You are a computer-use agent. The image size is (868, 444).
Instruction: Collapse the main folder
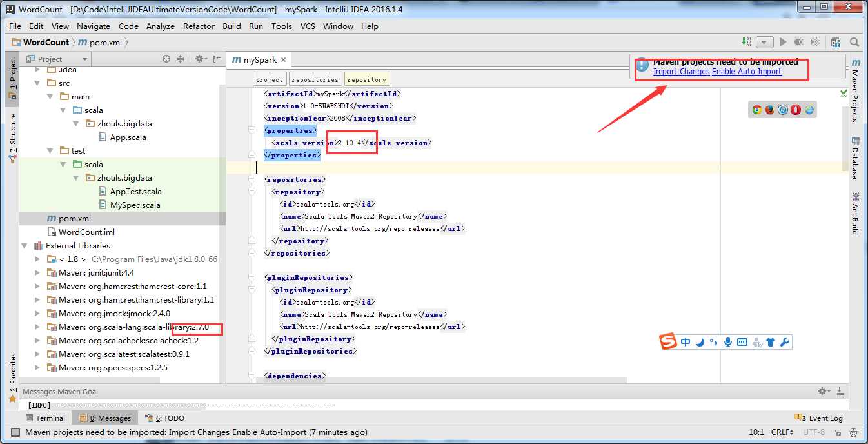50,96
